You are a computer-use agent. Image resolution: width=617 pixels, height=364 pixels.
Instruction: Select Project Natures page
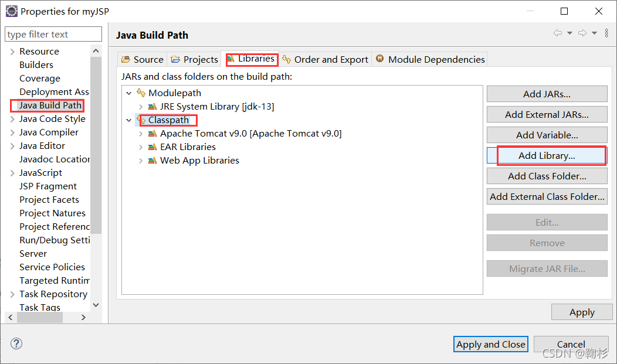[x=52, y=213]
